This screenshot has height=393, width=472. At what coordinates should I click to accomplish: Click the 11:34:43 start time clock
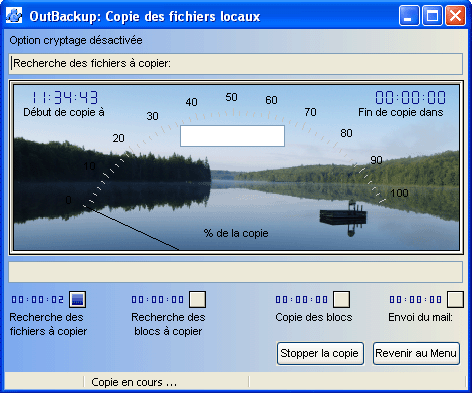pos(65,98)
